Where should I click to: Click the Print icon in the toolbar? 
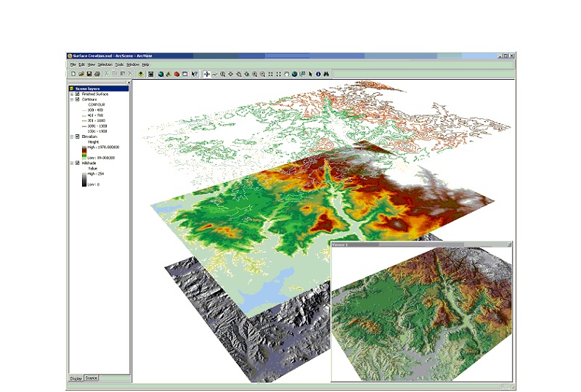(97, 74)
